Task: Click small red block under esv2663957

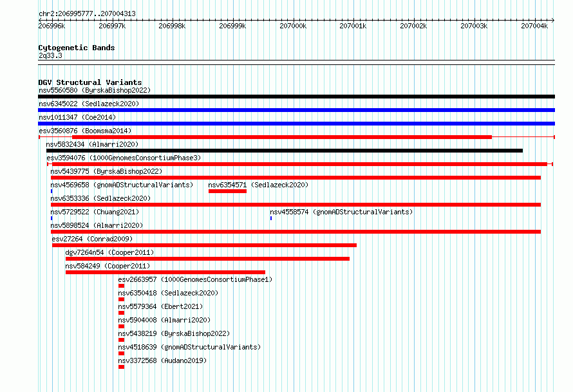Action: (121, 286)
